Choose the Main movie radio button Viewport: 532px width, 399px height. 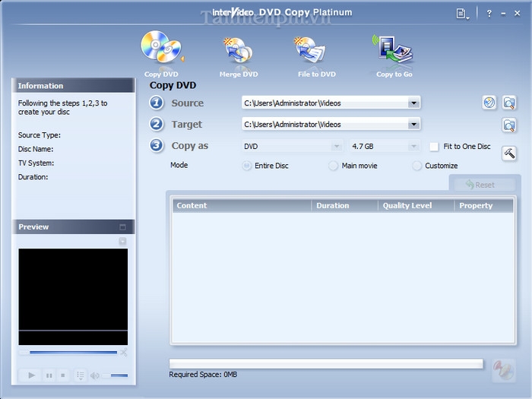[x=334, y=166]
